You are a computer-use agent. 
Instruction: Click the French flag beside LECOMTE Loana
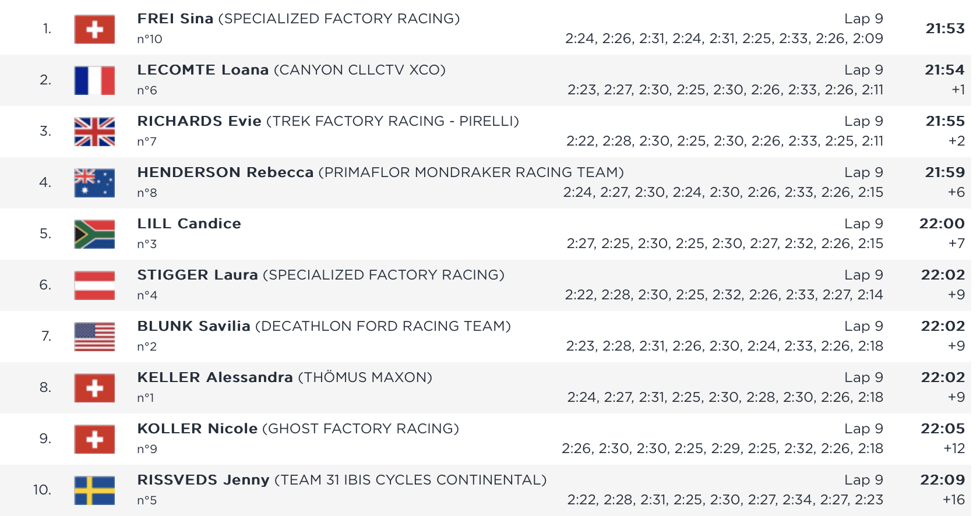click(94, 80)
